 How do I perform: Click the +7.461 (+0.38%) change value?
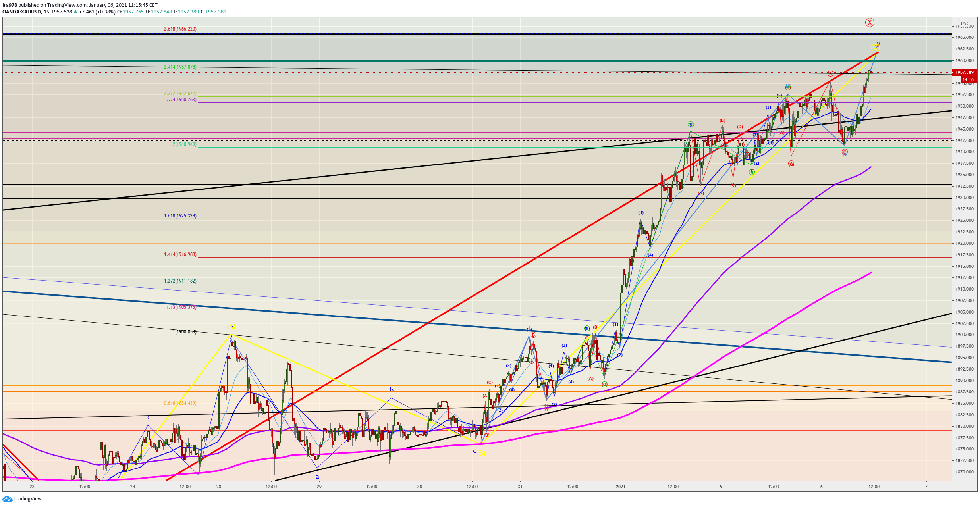click(x=97, y=12)
